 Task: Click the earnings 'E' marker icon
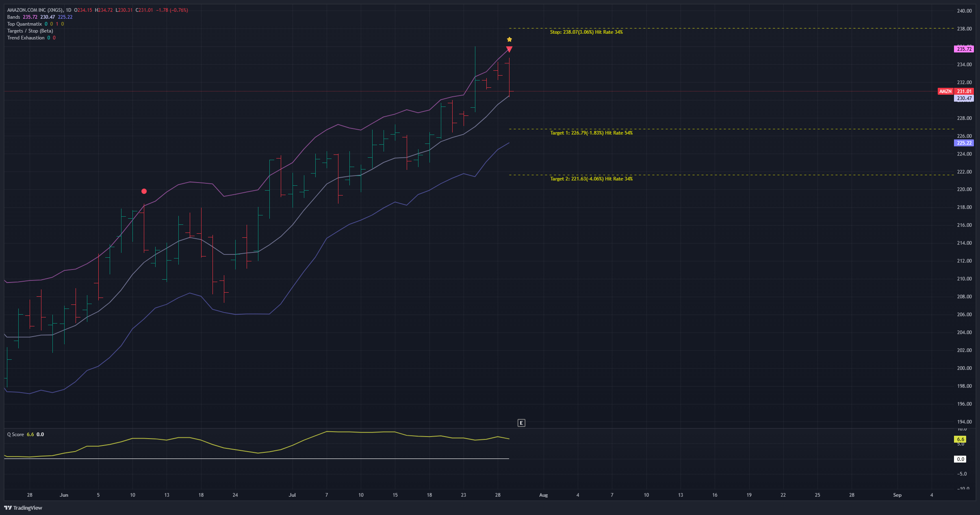click(x=521, y=423)
